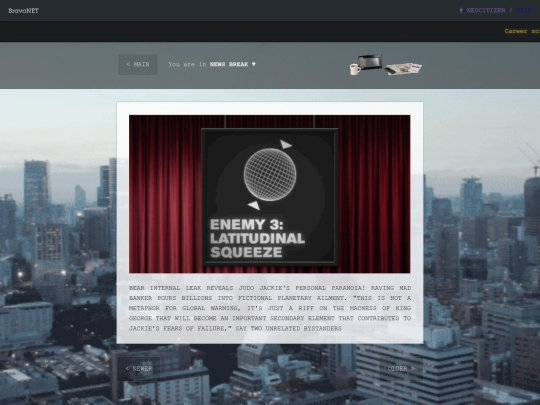This screenshot has width=540, height=405.
Task: Click the scrolling Career ticker text
Action: [522, 31]
